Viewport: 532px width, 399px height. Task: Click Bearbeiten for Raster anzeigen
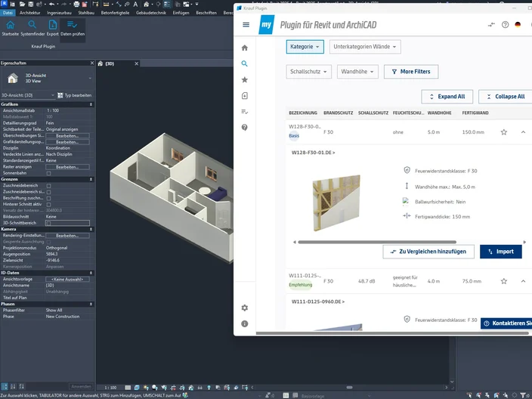click(67, 167)
